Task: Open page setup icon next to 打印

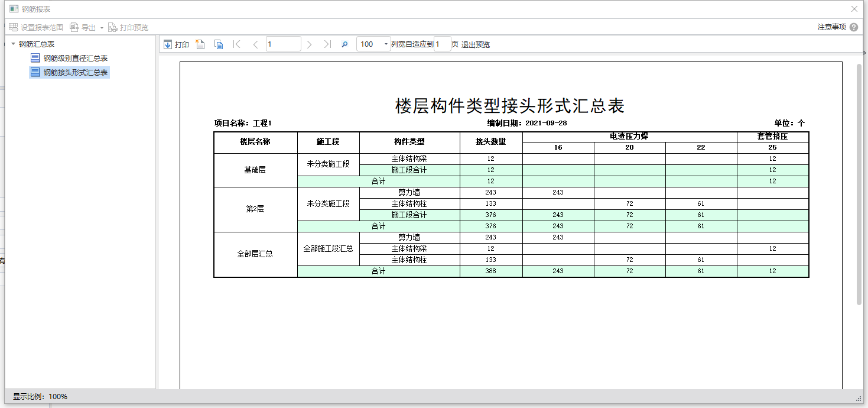Action: (x=200, y=44)
